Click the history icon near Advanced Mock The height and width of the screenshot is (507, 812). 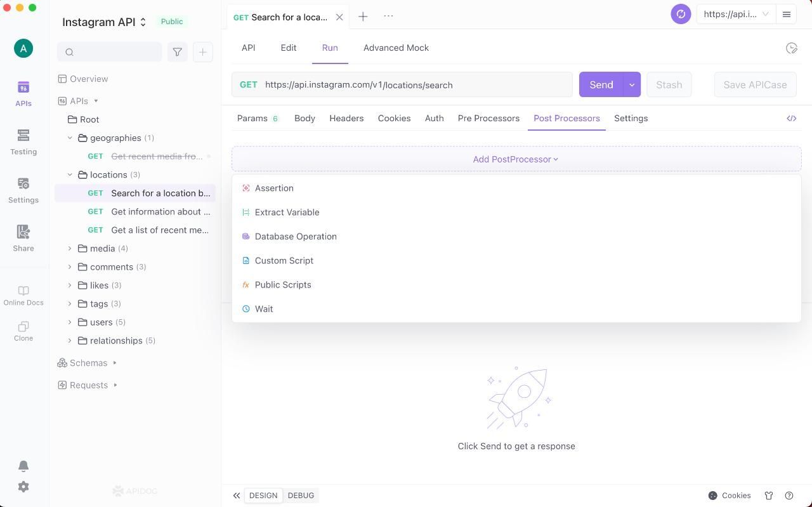tap(792, 48)
